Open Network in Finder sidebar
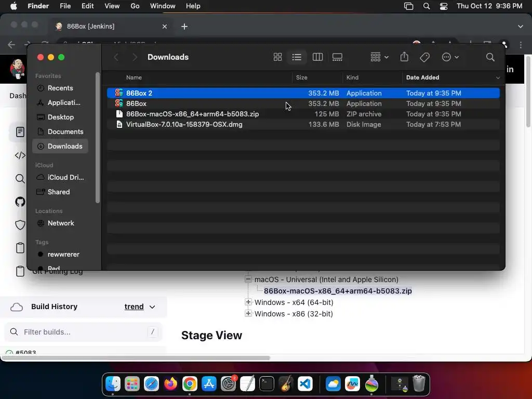This screenshot has height=399, width=532. pyautogui.click(x=60, y=223)
